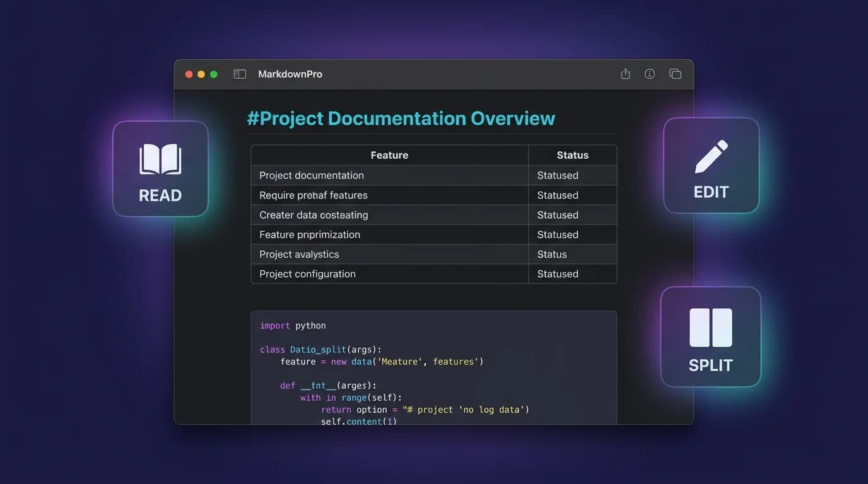The image size is (868, 484).
Task: Click the yellow minimize traffic light
Action: point(201,73)
